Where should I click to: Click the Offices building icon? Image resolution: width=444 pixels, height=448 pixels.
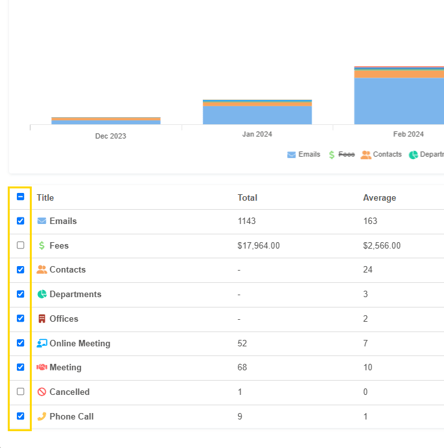(42, 319)
